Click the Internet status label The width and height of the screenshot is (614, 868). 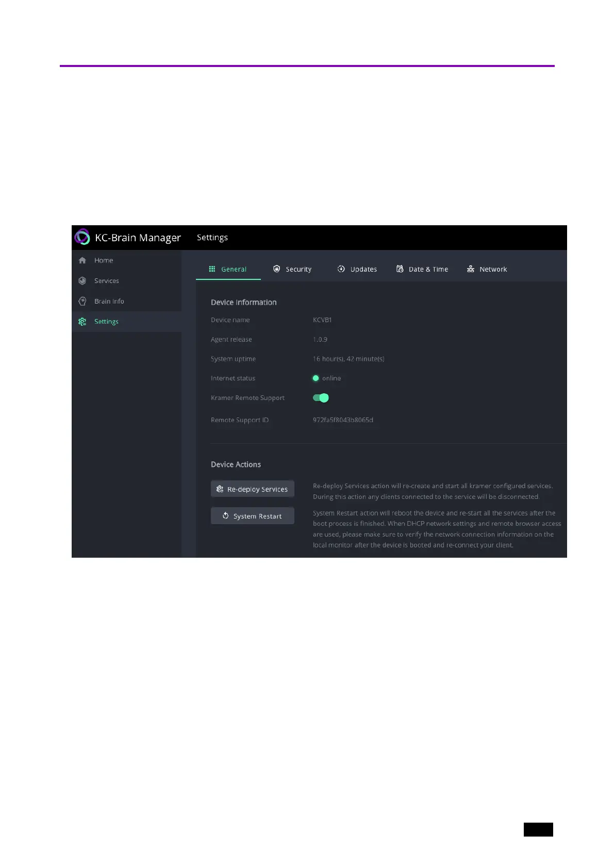point(233,378)
